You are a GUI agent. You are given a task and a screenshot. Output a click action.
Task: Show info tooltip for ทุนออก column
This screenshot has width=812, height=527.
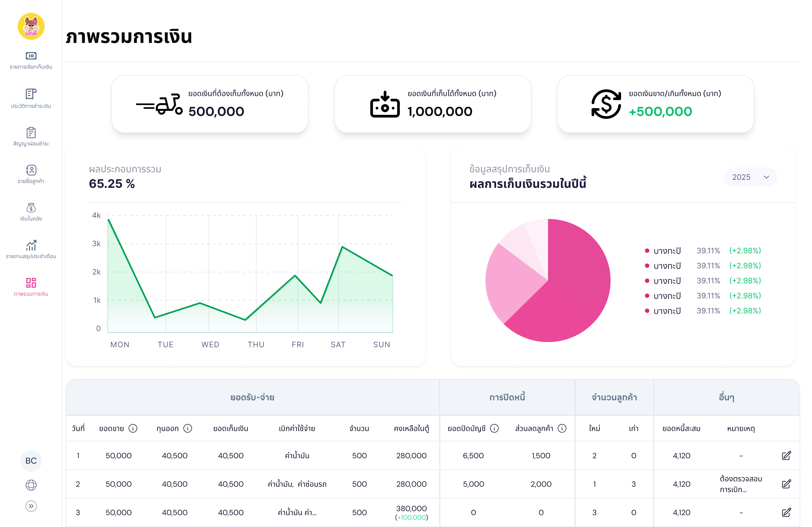[x=187, y=429]
